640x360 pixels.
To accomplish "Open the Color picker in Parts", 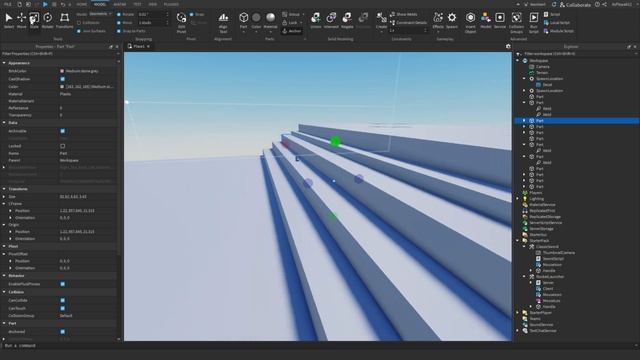I will [256, 20].
